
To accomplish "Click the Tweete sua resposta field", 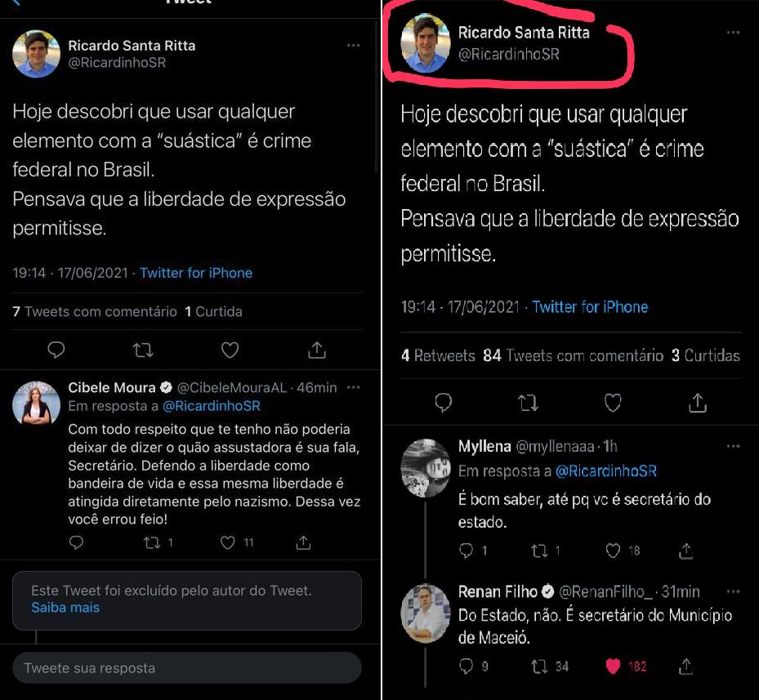I will (x=186, y=668).
